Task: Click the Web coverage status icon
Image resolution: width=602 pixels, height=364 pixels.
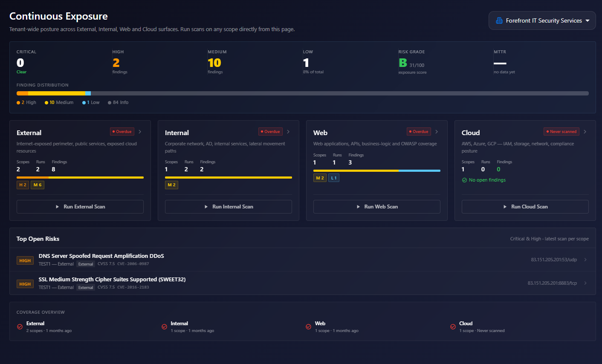Action: [308, 327]
